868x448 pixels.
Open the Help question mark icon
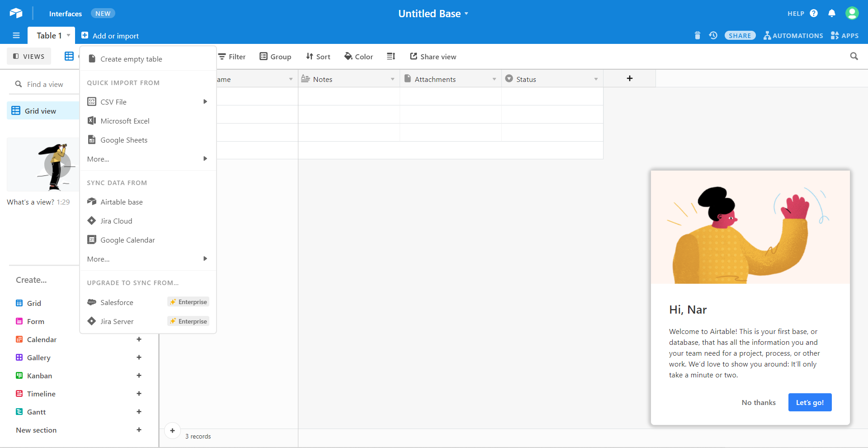814,13
